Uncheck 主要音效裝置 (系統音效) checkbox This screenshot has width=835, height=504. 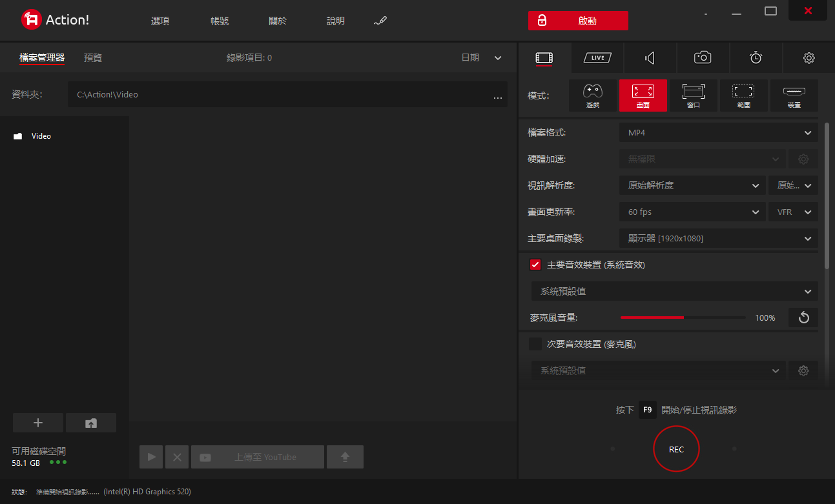point(535,265)
